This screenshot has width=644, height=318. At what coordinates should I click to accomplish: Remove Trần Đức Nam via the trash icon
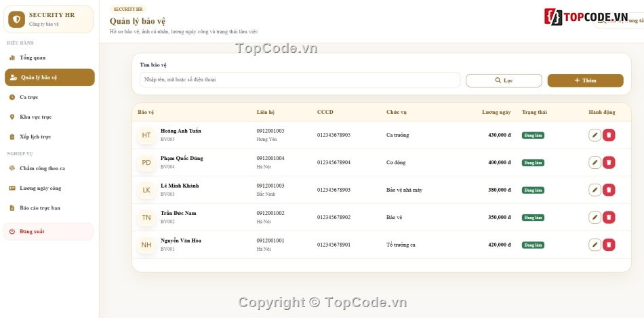609,218
